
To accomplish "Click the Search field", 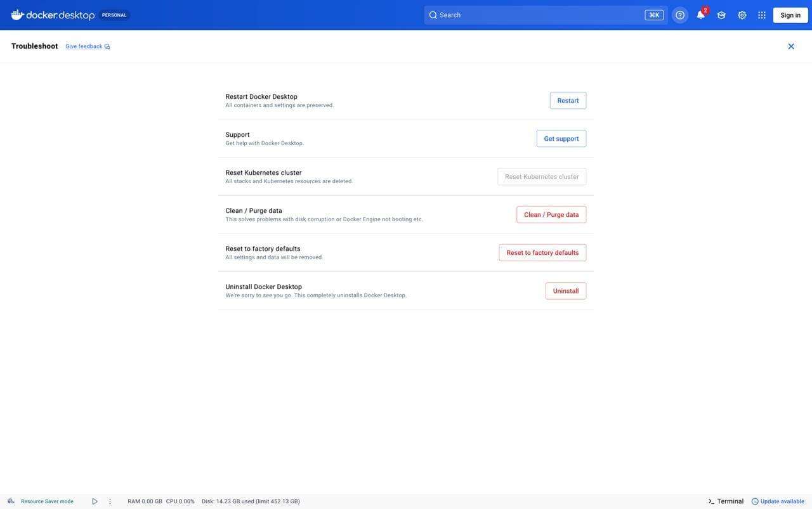I will coord(546,15).
